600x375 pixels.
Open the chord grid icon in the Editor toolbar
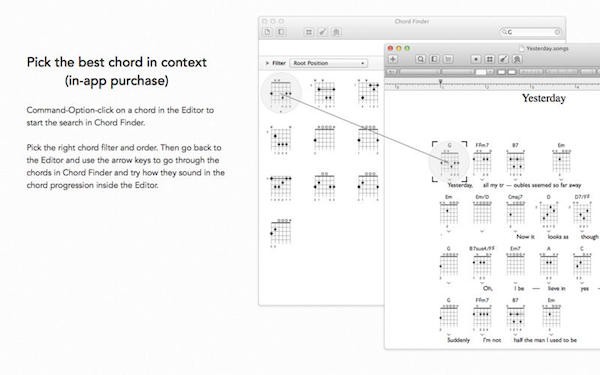pyautogui.click(x=489, y=59)
